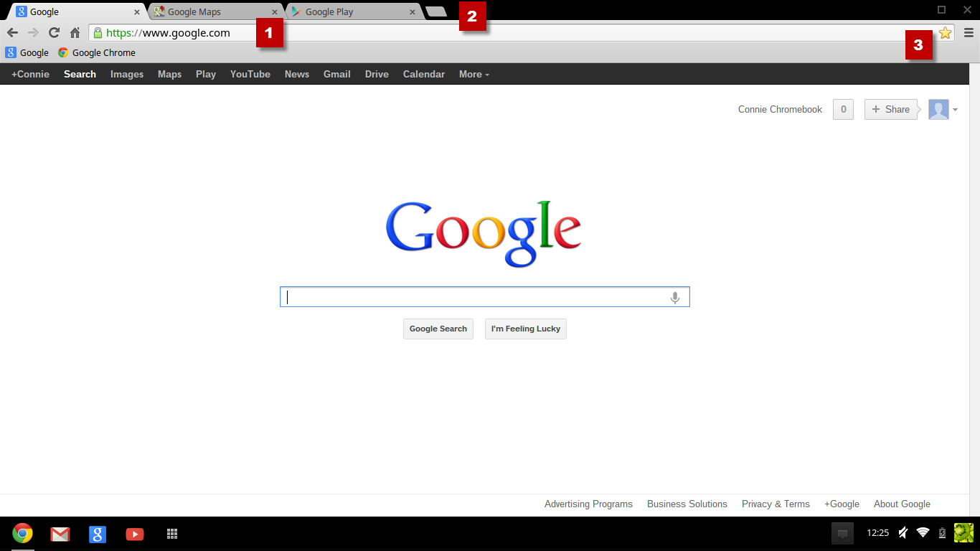
Task: Open YouTube from the shelf
Action: pos(135,534)
